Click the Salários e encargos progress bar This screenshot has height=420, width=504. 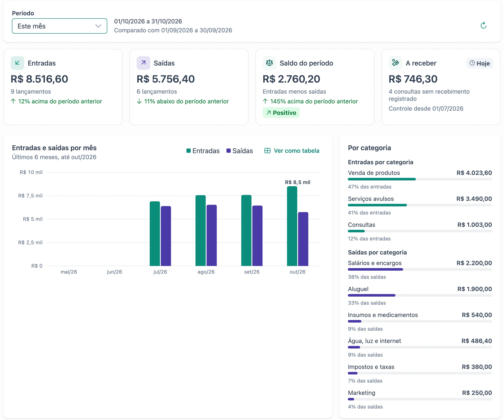(420, 269)
